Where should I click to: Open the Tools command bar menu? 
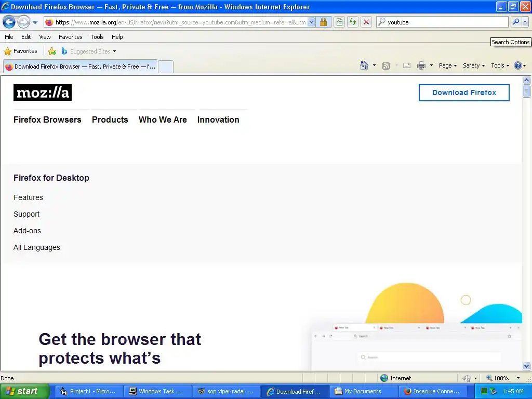500,65
